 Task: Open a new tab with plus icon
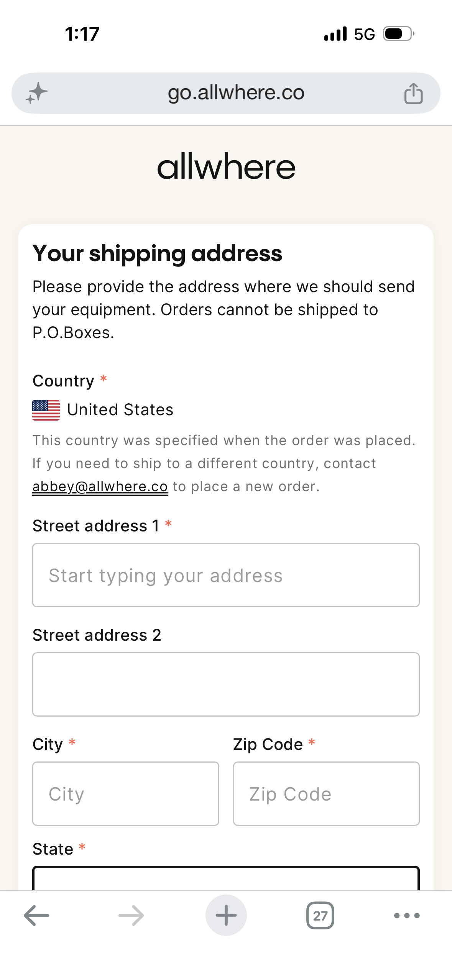pyautogui.click(x=226, y=915)
